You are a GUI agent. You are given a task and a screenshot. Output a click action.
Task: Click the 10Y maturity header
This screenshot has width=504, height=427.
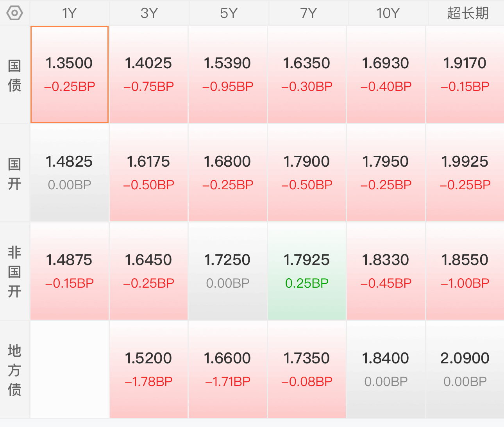[x=388, y=13]
